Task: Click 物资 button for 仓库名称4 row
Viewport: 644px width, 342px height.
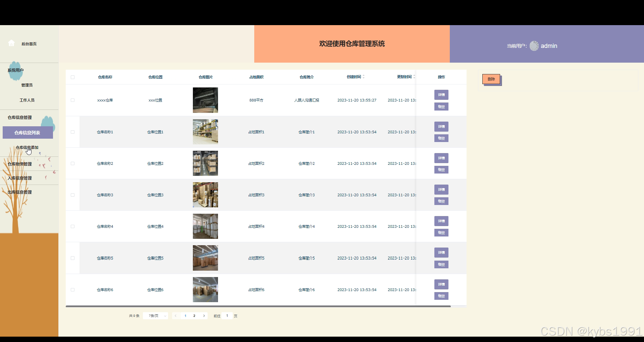Action: pos(441,233)
